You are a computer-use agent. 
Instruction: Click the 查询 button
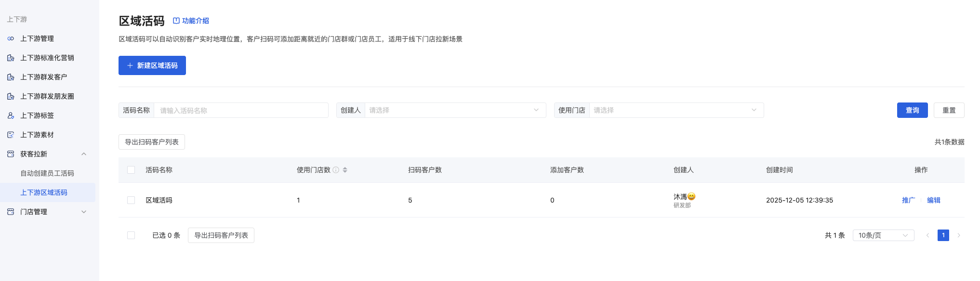click(912, 110)
